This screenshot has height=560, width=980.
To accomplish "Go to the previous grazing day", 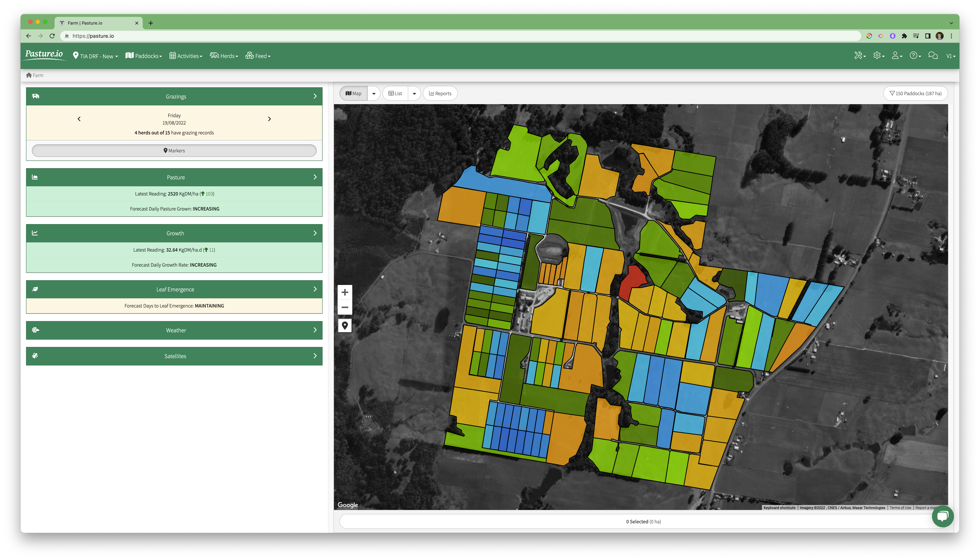I will pyautogui.click(x=79, y=119).
